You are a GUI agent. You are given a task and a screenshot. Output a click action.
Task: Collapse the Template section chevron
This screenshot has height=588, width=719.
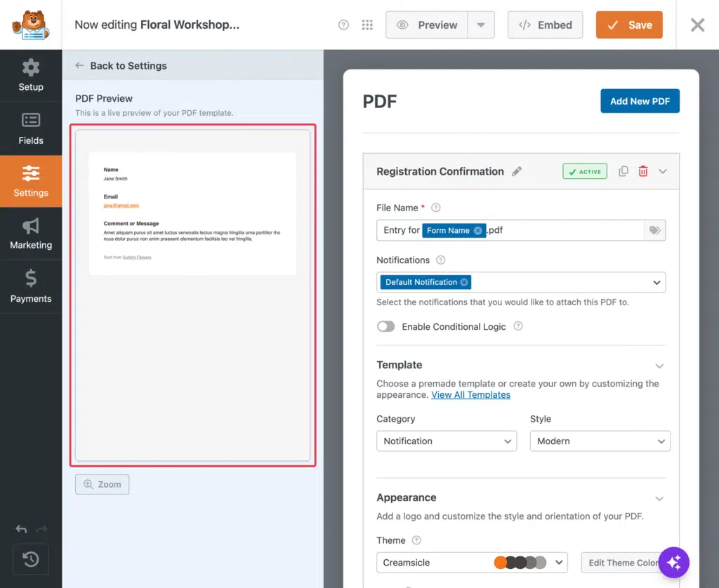tap(659, 366)
